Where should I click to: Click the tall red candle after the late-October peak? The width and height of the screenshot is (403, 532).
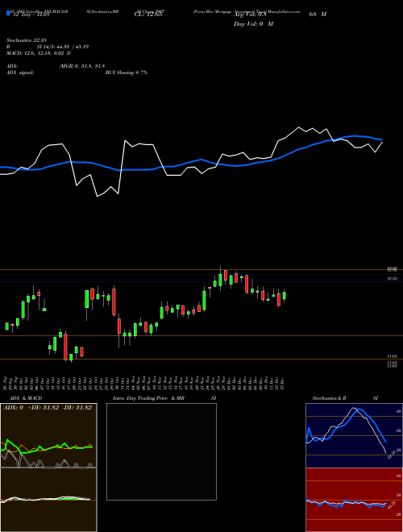(114, 301)
